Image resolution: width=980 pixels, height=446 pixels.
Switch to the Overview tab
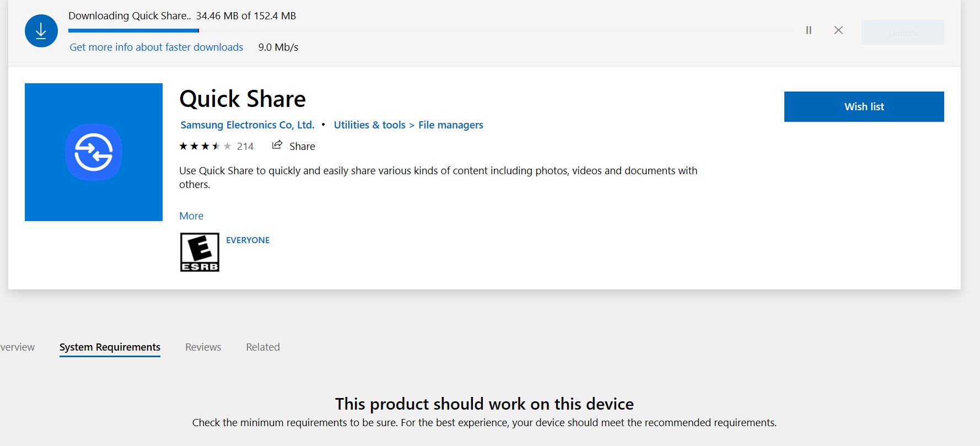[x=17, y=347]
